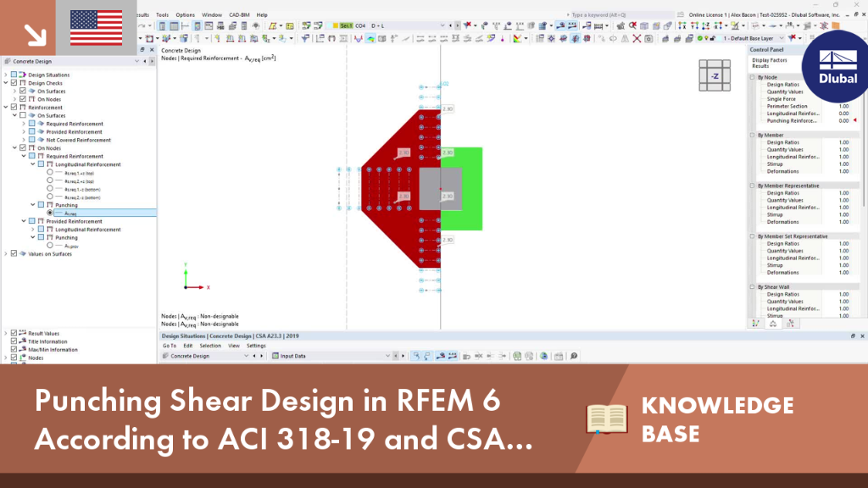Click the colored surface results icon
Viewport: 868px width, 488px height.
(370, 38)
